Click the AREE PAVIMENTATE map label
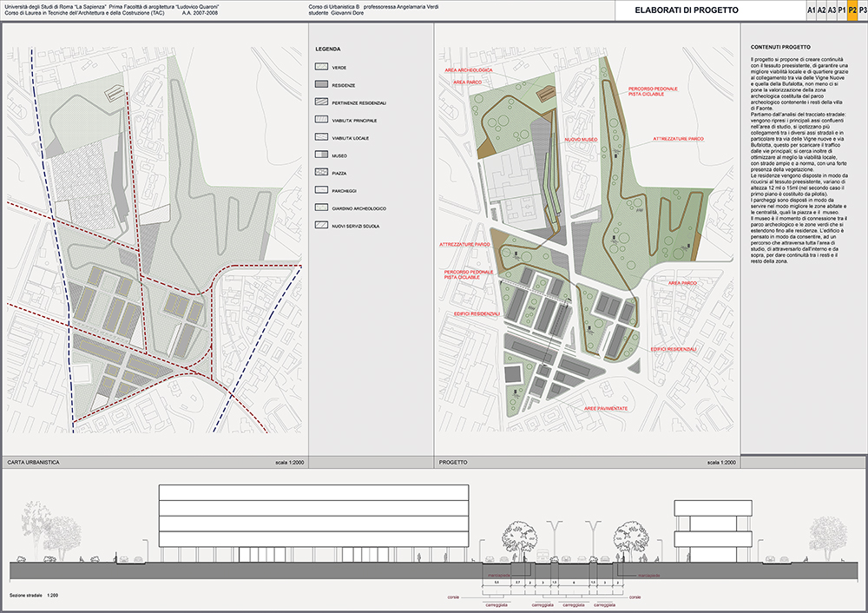The height and width of the screenshot is (613, 868). coord(605,407)
